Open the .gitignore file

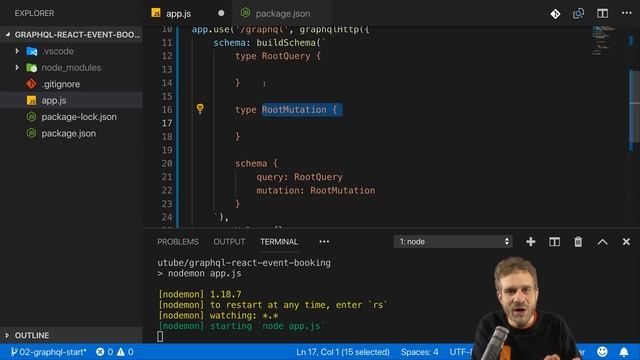coord(71,84)
